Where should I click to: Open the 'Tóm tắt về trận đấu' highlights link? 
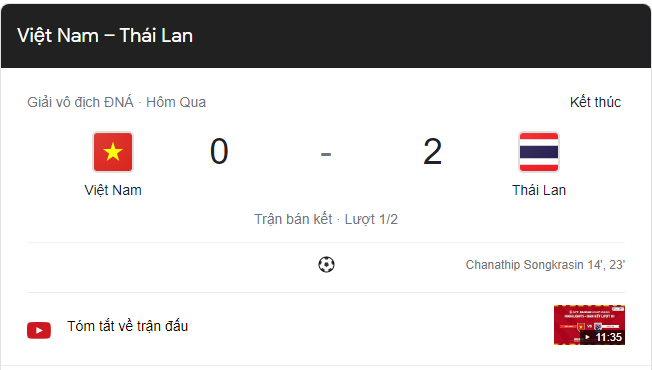pyautogui.click(x=128, y=326)
